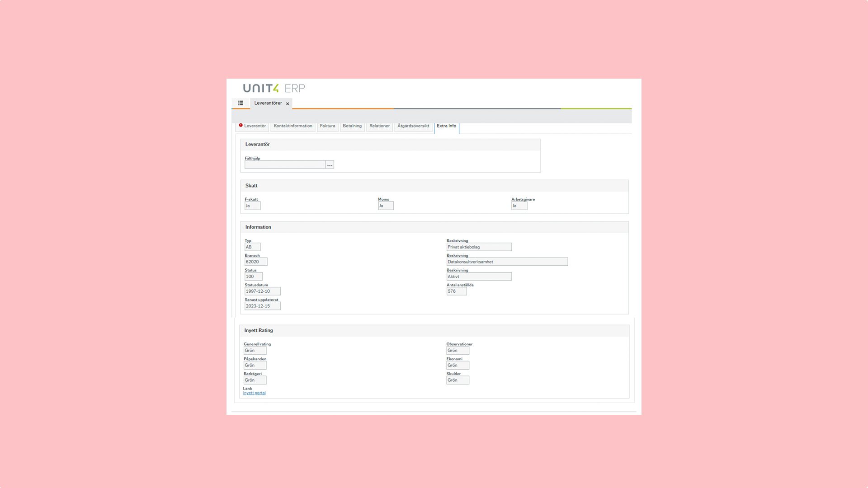
Task: Click the Observationer rating field
Action: tap(458, 351)
